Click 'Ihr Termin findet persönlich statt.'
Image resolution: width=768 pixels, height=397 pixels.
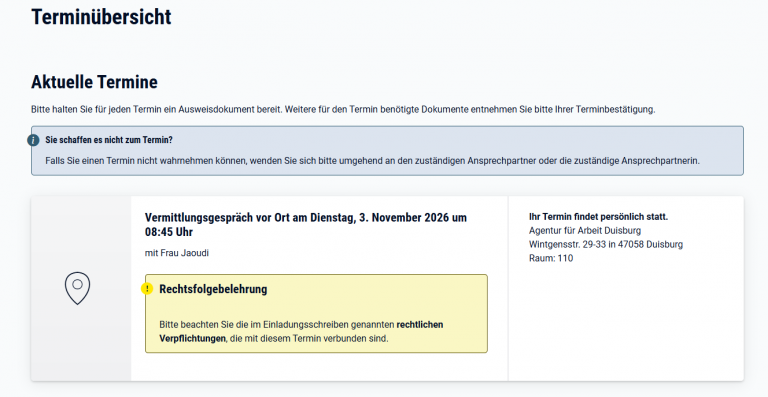tap(599, 217)
